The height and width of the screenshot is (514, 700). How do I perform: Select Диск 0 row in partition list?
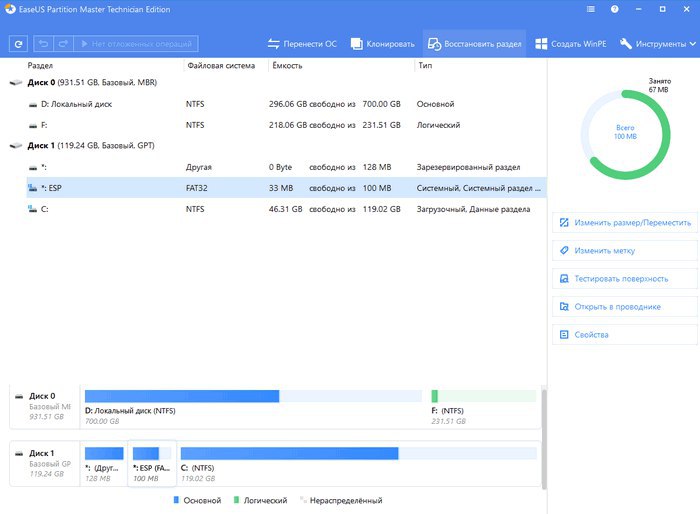click(277, 83)
